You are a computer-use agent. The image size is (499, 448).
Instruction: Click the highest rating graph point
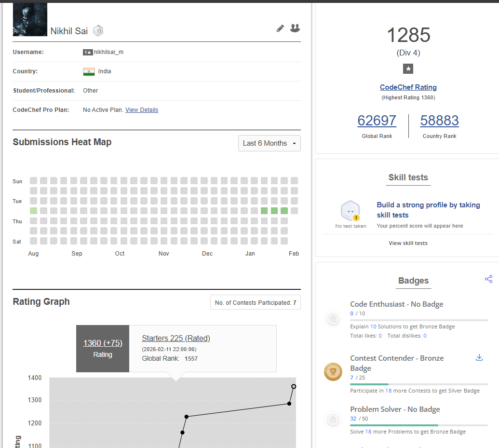tap(294, 387)
